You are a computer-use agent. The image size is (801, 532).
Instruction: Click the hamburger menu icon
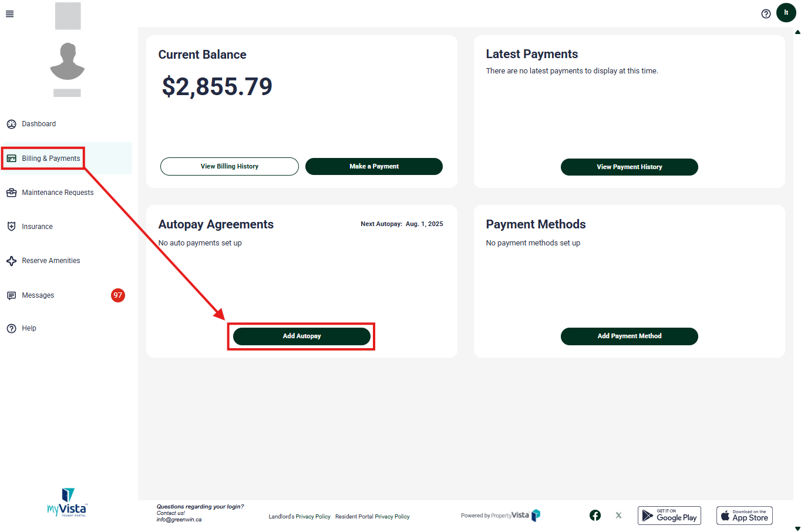[x=9, y=14]
